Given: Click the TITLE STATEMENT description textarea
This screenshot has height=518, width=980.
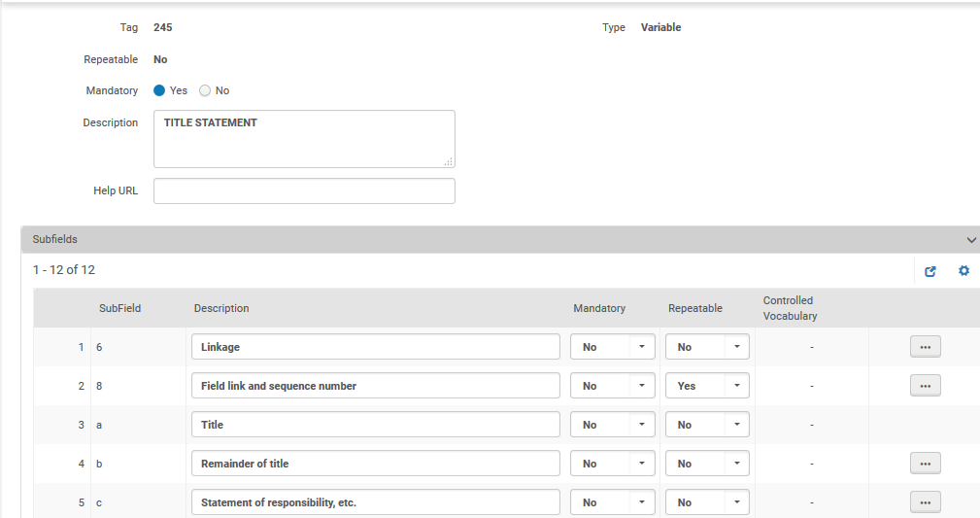Looking at the screenshot, I should 304,139.
